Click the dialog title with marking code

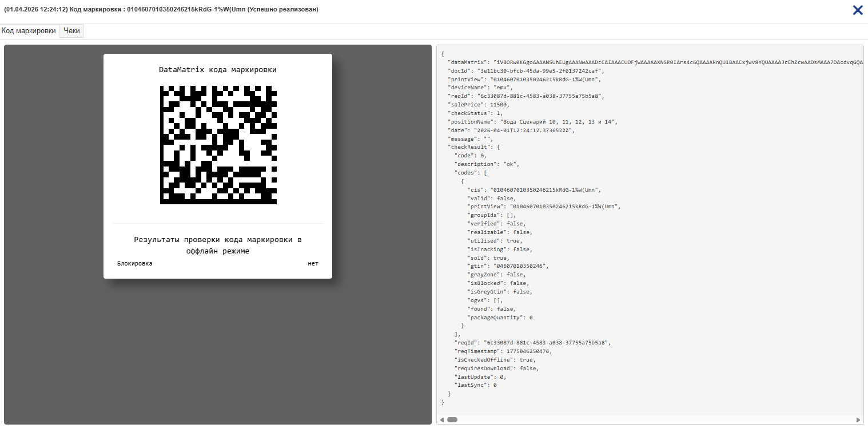click(x=161, y=10)
